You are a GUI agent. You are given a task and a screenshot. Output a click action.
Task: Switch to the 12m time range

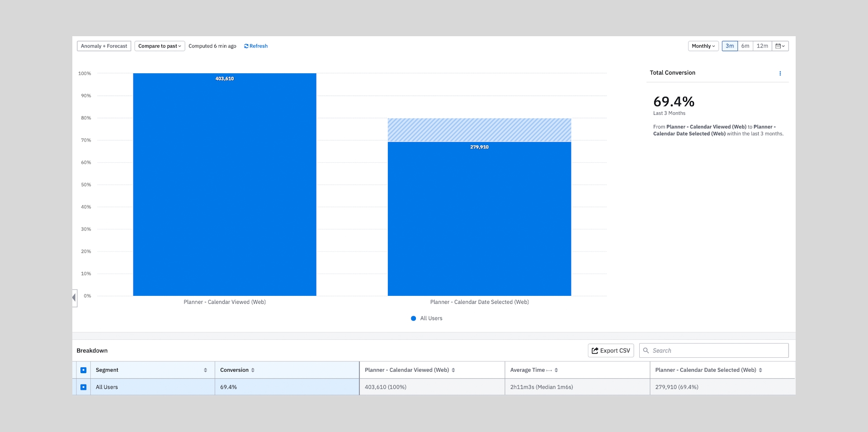click(x=762, y=46)
